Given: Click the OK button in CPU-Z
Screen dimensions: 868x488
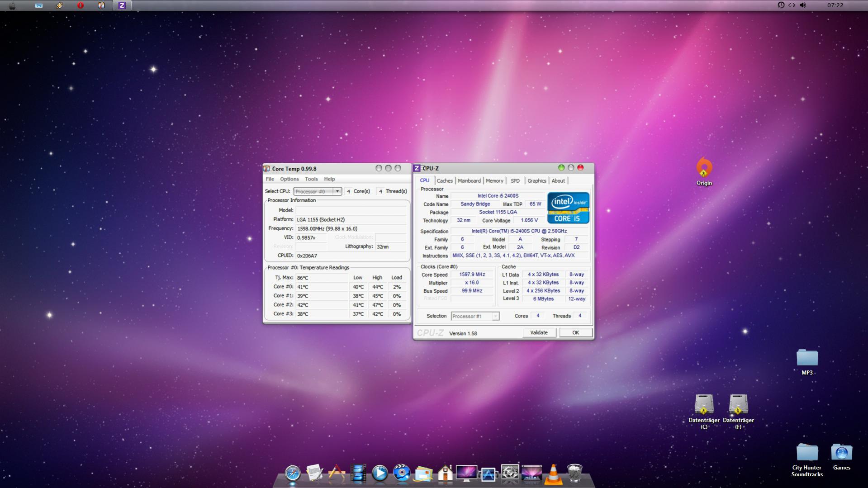Looking at the screenshot, I should coord(575,332).
